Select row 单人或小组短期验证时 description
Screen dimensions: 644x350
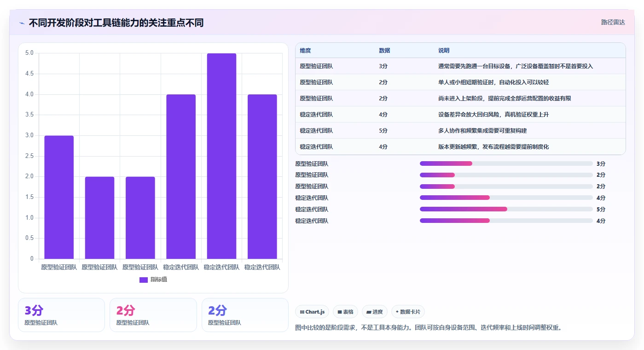click(x=493, y=82)
